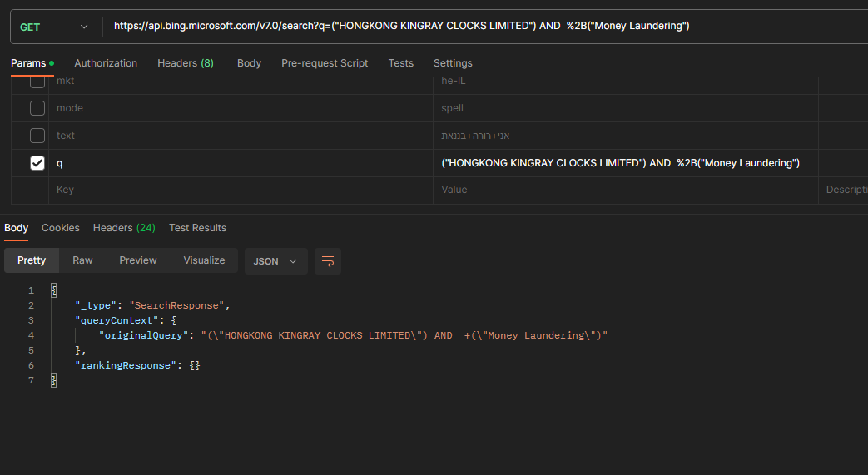Select the Raw view button
This screenshot has height=475, width=868.
(82, 260)
